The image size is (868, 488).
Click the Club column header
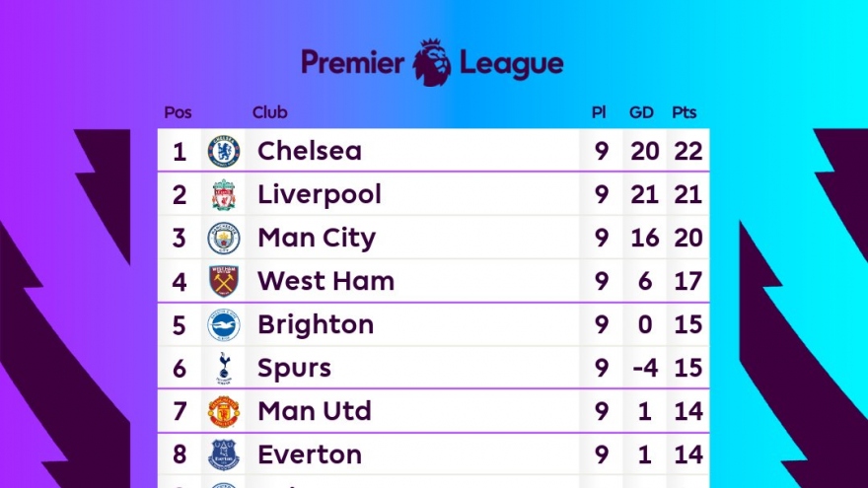269,112
